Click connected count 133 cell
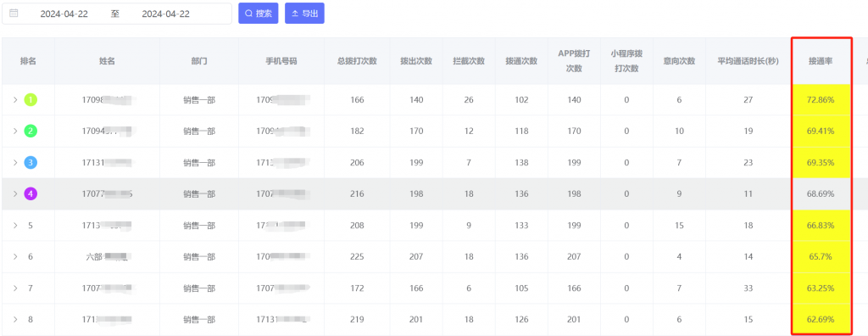Image resolution: width=868 pixels, height=336 pixels. [521, 226]
